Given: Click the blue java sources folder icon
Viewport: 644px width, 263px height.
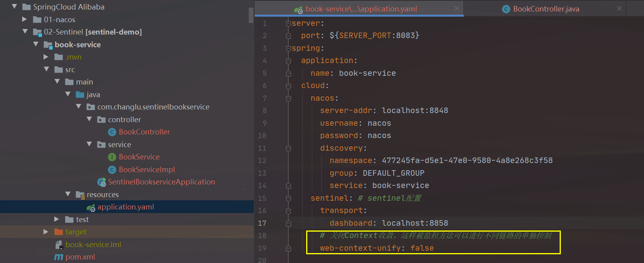Looking at the screenshot, I should coord(80,94).
